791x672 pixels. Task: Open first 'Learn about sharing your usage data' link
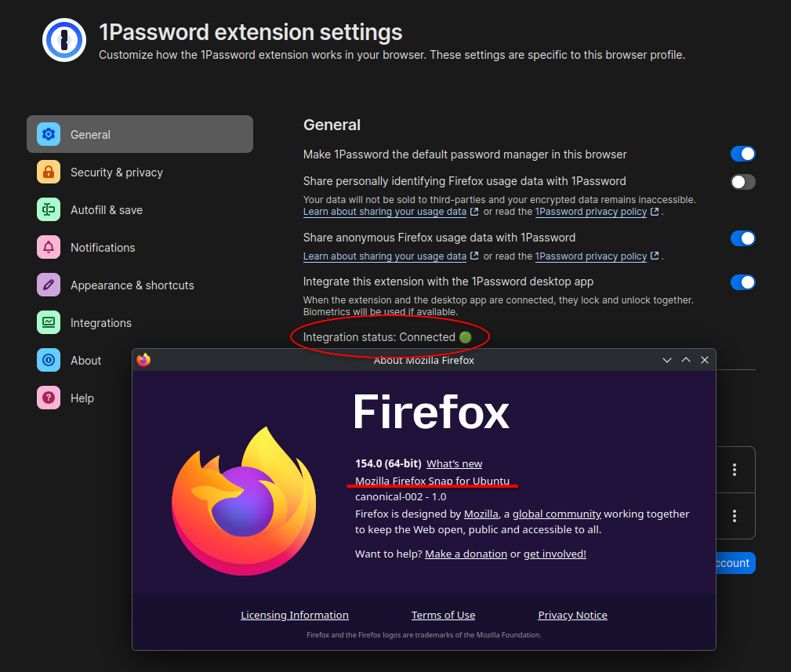click(x=384, y=212)
